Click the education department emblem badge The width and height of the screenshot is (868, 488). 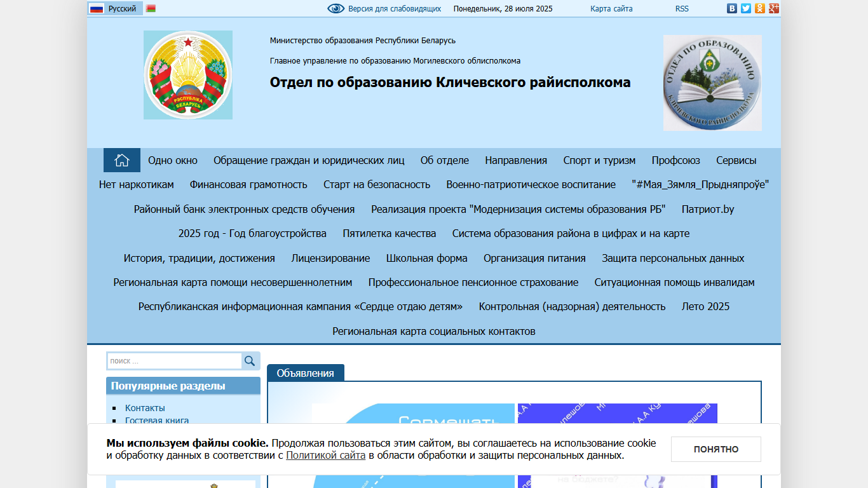(712, 83)
